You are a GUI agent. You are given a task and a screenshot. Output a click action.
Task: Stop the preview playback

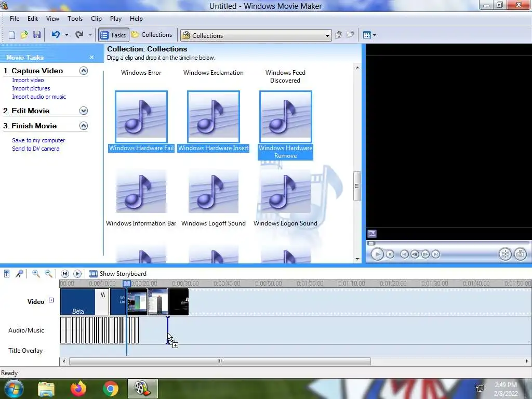point(390,254)
